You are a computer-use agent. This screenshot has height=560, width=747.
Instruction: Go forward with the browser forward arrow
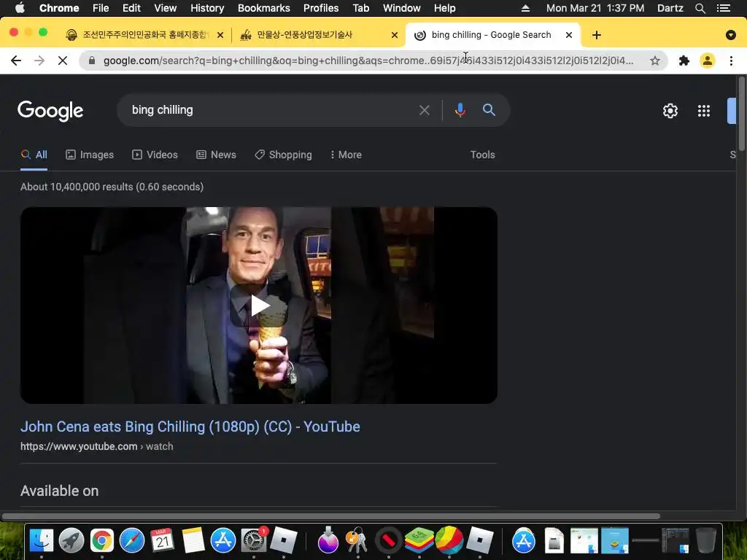pyautogui.click(x=39, y=61)
